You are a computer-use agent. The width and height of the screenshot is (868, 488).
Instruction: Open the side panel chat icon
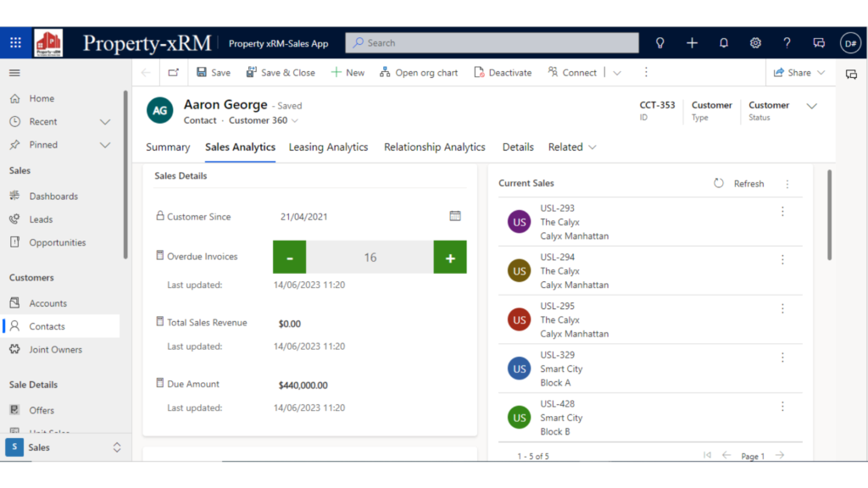coord(851,75)
